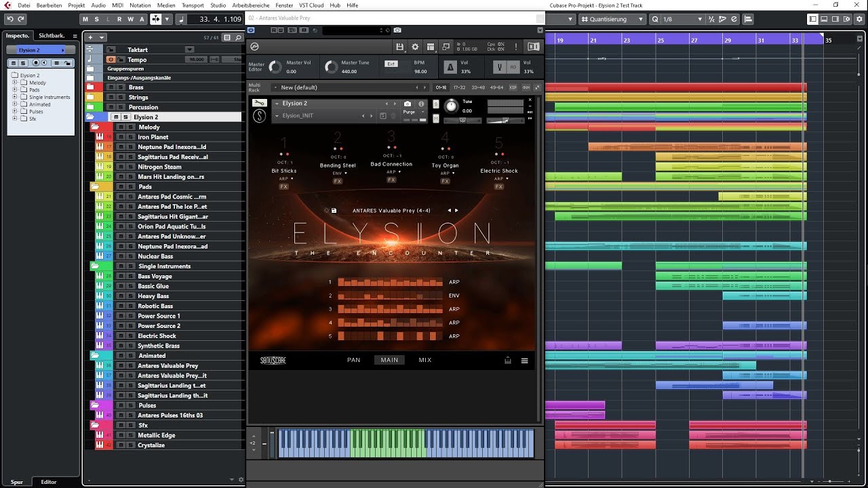
Task: Click the Kontakt browser logo icon
Action: 254,47
